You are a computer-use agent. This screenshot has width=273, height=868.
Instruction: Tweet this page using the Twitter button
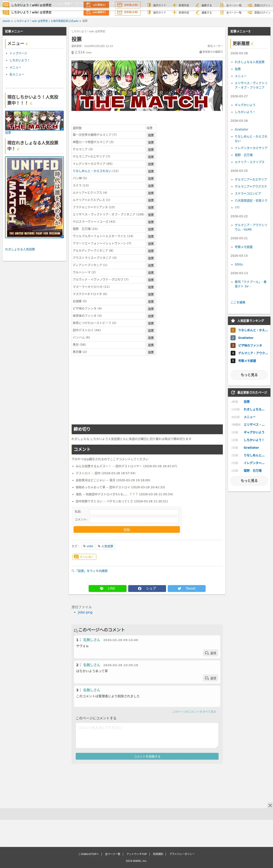point(186,588)
